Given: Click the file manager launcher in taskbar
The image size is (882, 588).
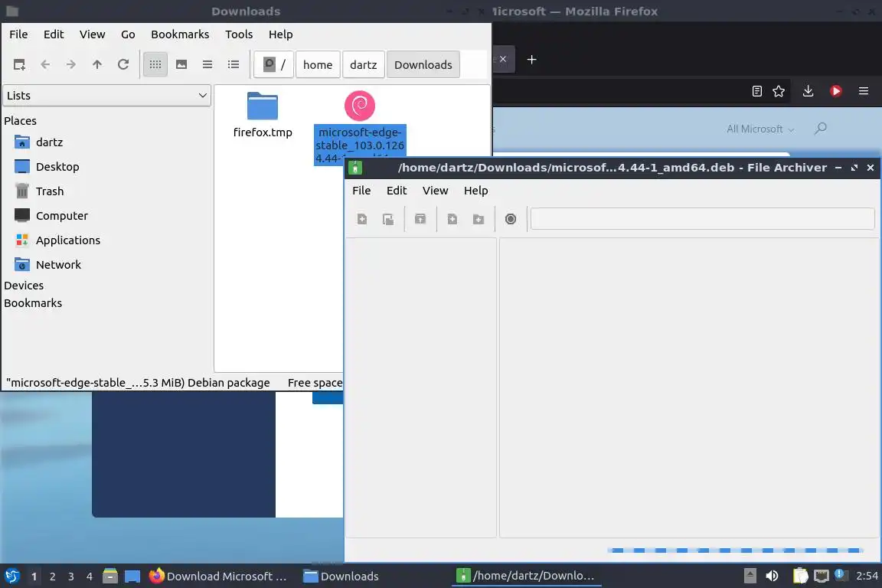Looking at the screenshot, I should tap(110, 577).
